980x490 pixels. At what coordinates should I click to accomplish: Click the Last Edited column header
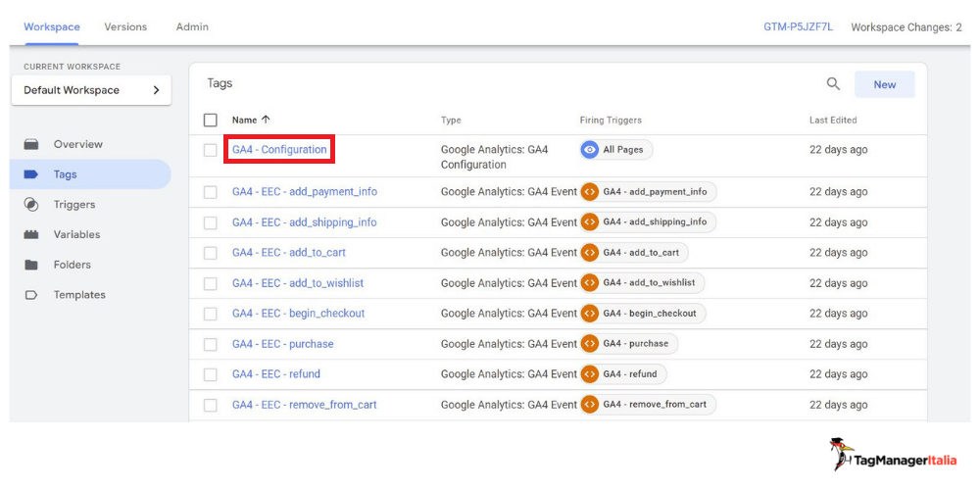833,120
